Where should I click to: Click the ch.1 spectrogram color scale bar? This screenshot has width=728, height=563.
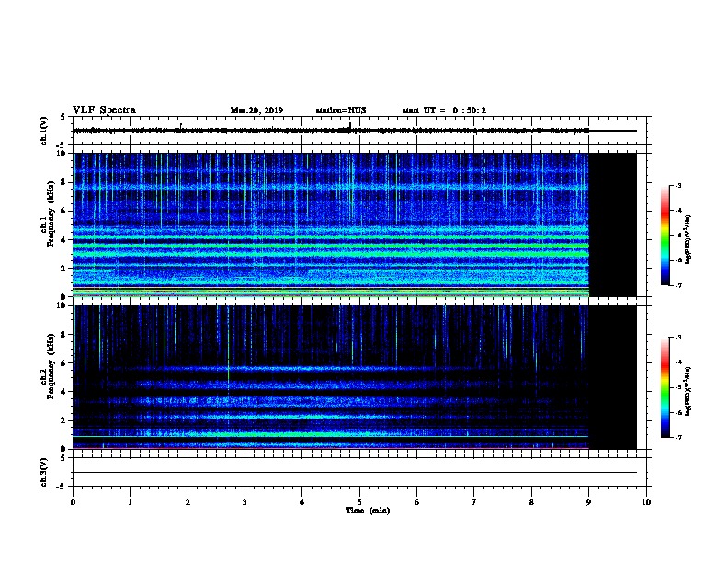tap(665, 236)
